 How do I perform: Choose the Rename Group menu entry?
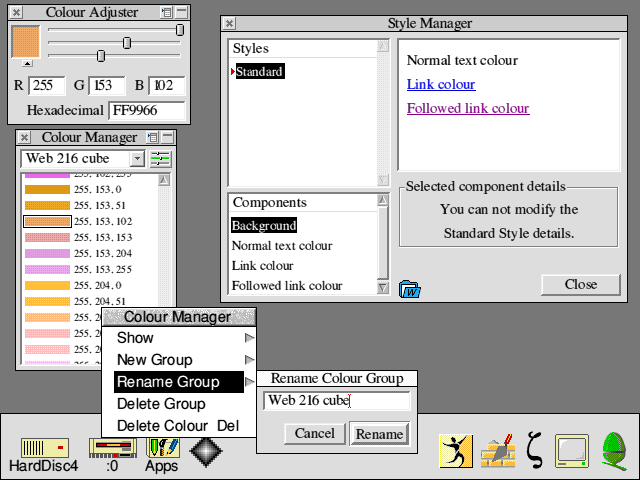(x=179, y=382)
